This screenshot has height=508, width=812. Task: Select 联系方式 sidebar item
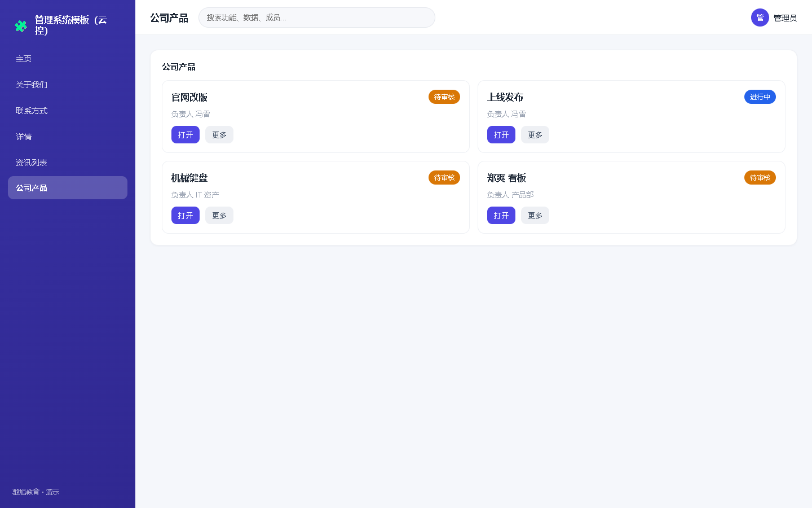click(x=68, y=111)
